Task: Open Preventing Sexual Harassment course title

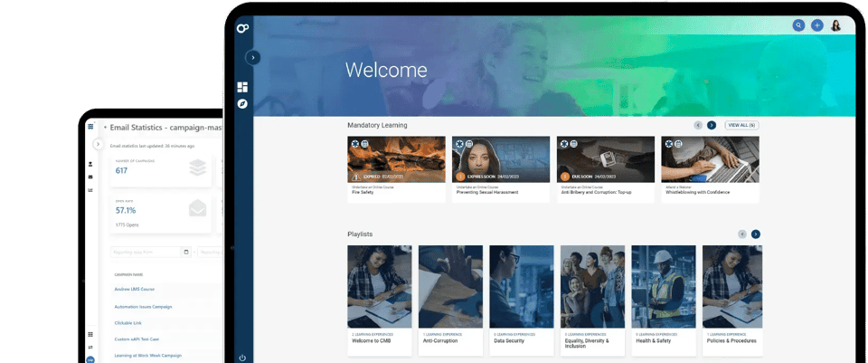Action: pyautogui.click(x=487, y=192)
